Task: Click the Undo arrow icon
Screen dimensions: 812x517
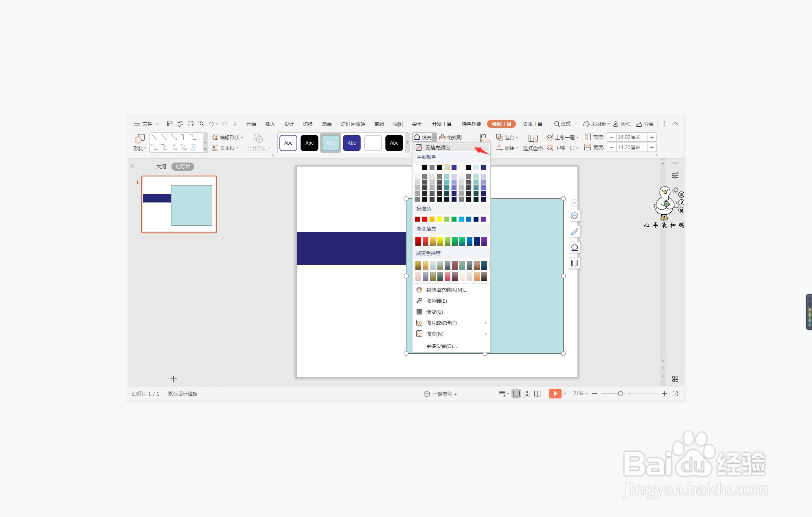Action: (x=211, y=124)
